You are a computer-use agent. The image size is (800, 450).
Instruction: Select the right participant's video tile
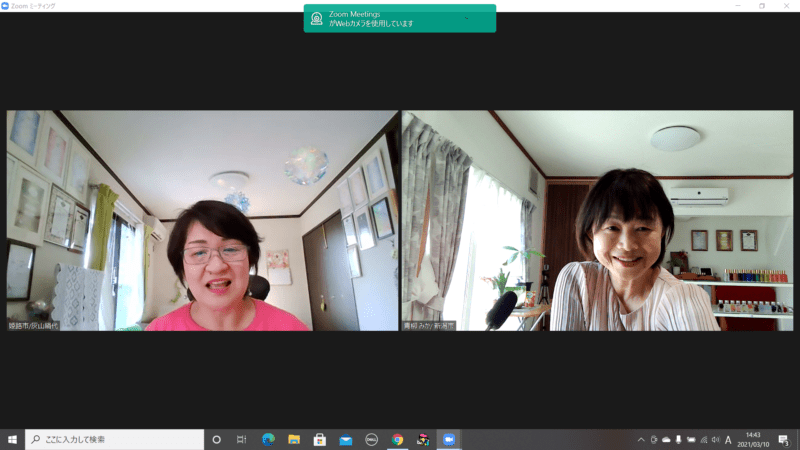click(x=597, y=220)
